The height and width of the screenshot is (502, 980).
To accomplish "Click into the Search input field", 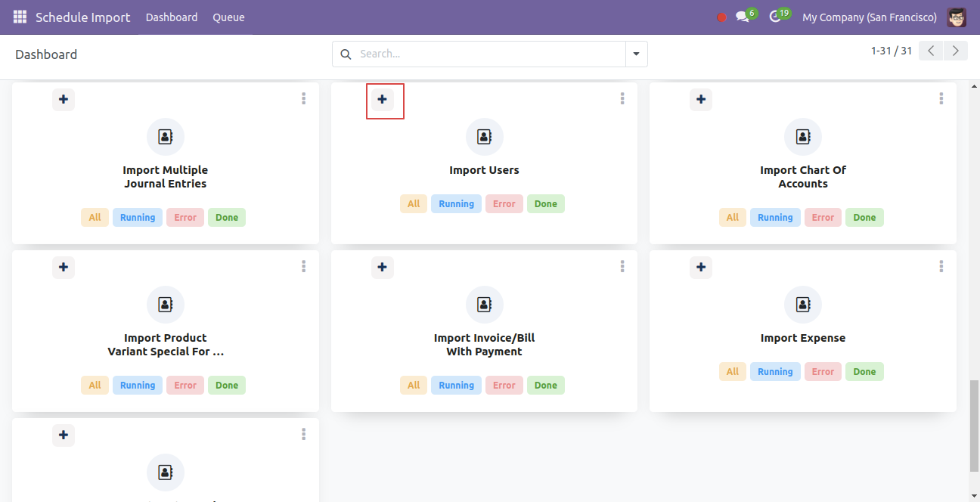I will [490, 54].
